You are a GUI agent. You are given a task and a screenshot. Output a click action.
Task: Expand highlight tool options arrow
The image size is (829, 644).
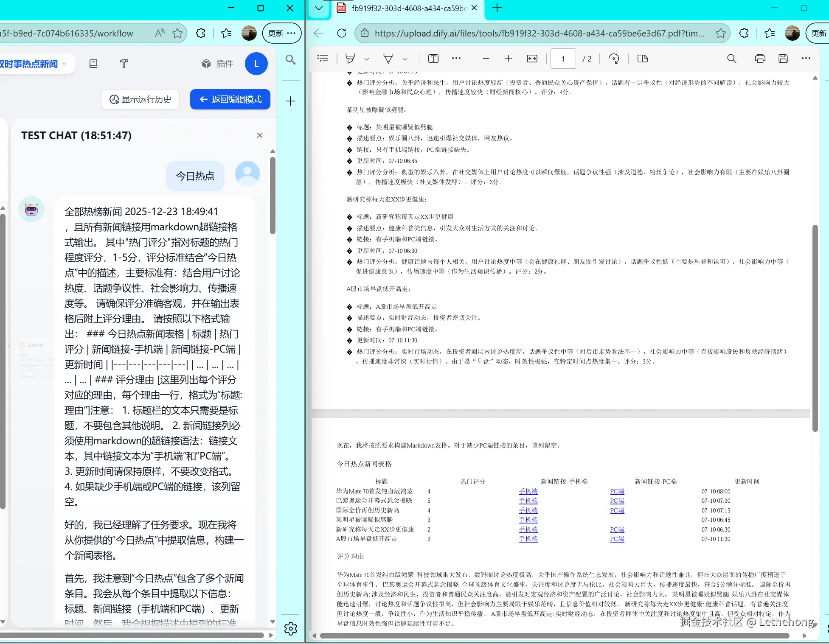[x=367, y=59]
